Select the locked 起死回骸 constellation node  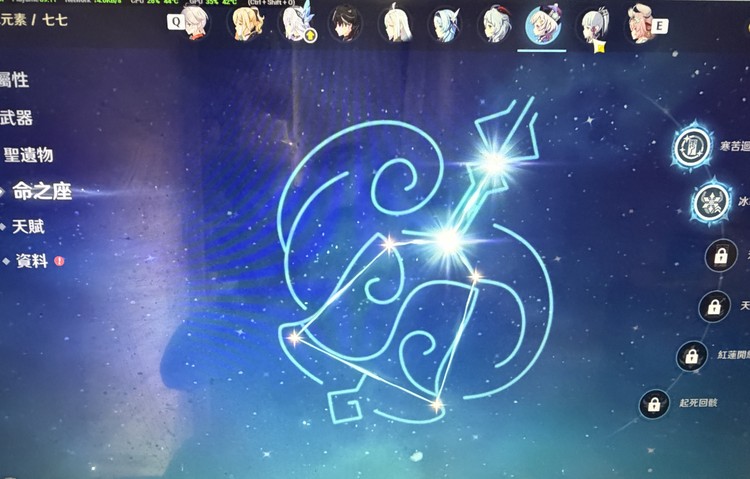[x=654, y=404]
